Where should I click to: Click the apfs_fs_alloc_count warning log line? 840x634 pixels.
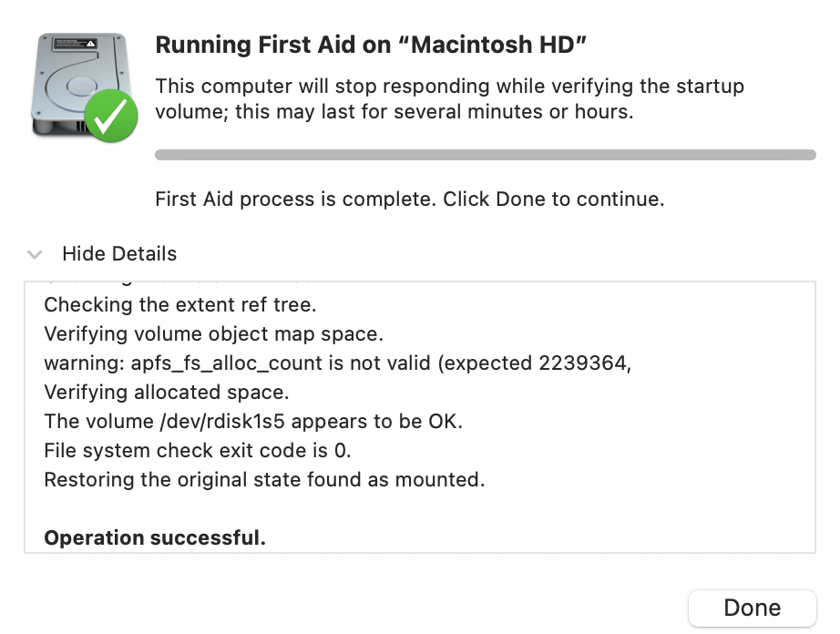[337, 363]
